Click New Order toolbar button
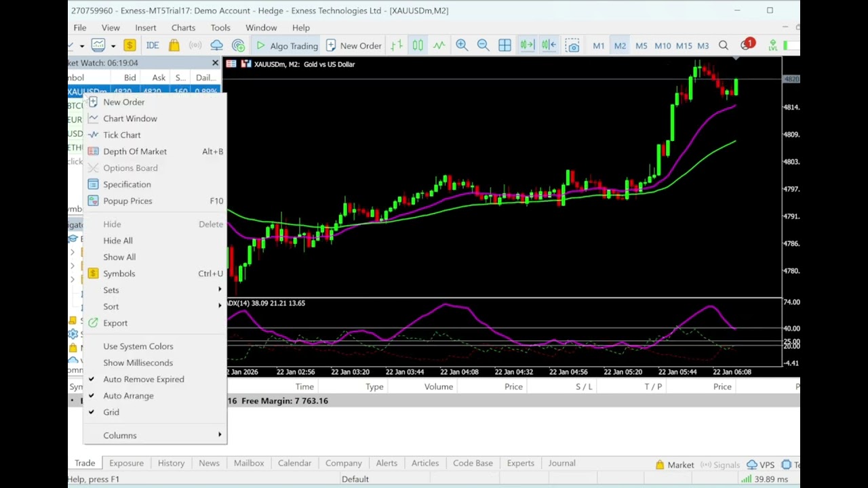This screenshot has height=488, width=868. point(353,45)
